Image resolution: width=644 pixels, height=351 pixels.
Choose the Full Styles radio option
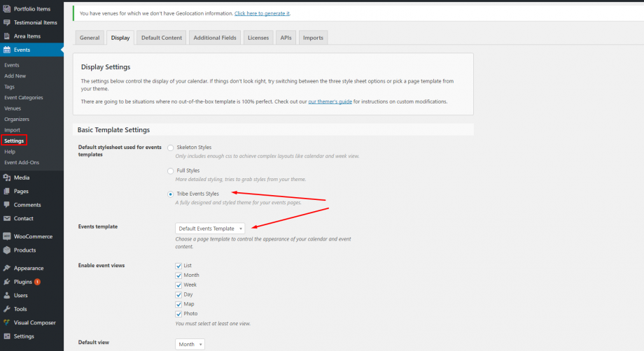171,171
